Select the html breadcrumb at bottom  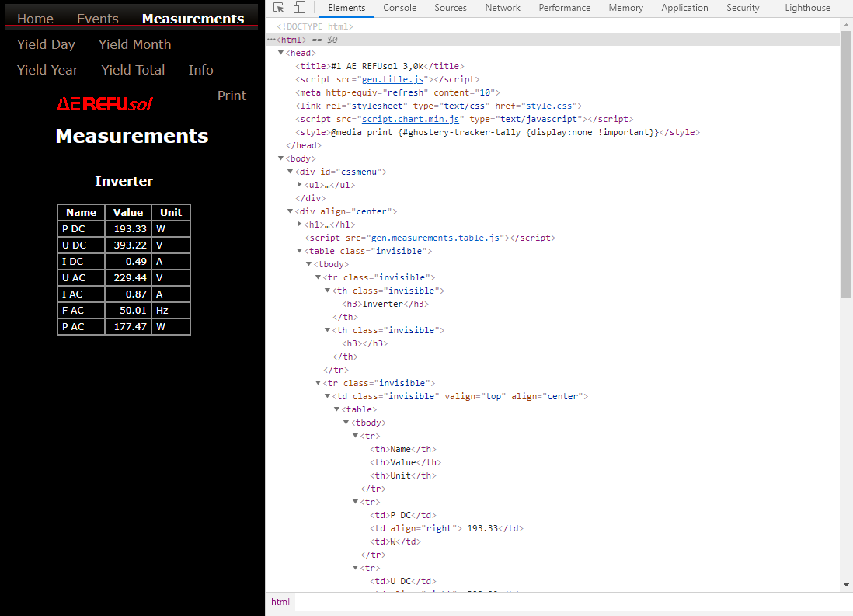pyautogui.click(x=280, y=602)
